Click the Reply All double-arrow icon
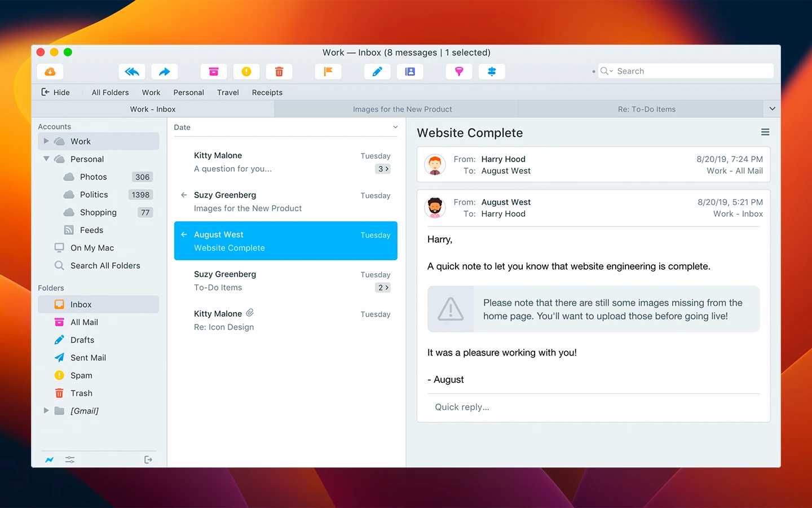Screen dimensions: 812x508 132,72
